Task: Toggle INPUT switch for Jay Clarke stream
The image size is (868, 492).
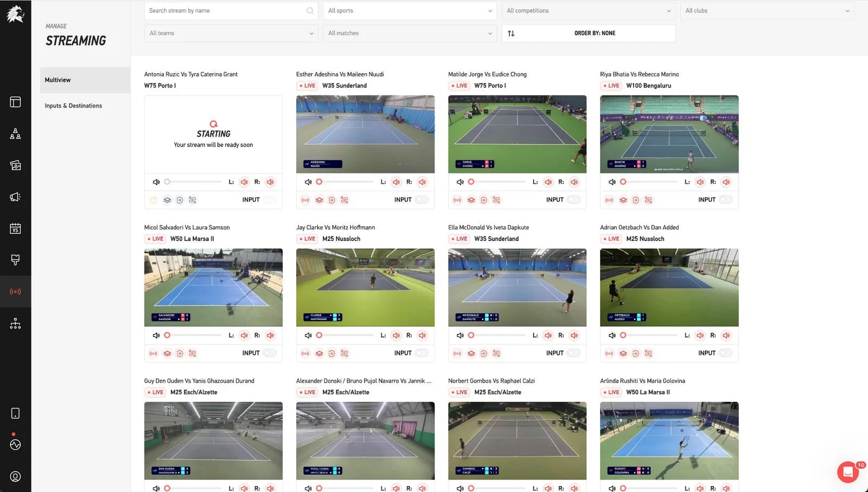Action: 422,353
